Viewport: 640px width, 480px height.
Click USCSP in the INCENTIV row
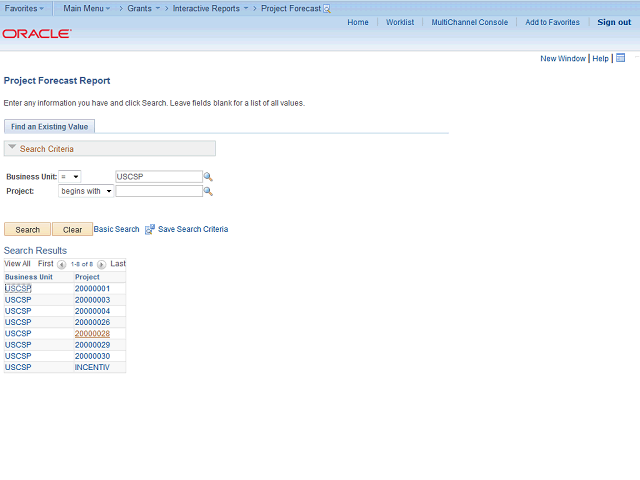(x=18, y=367)
